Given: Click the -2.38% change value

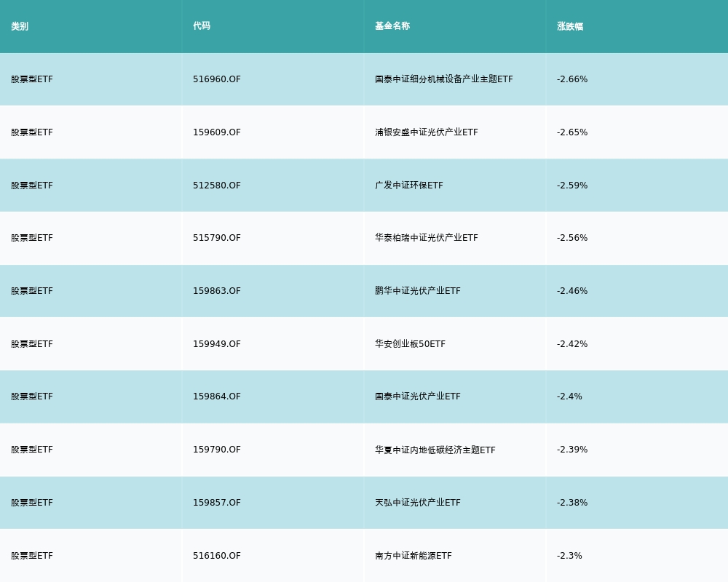Looking at the screenshot, I should (x=572, y=503).
